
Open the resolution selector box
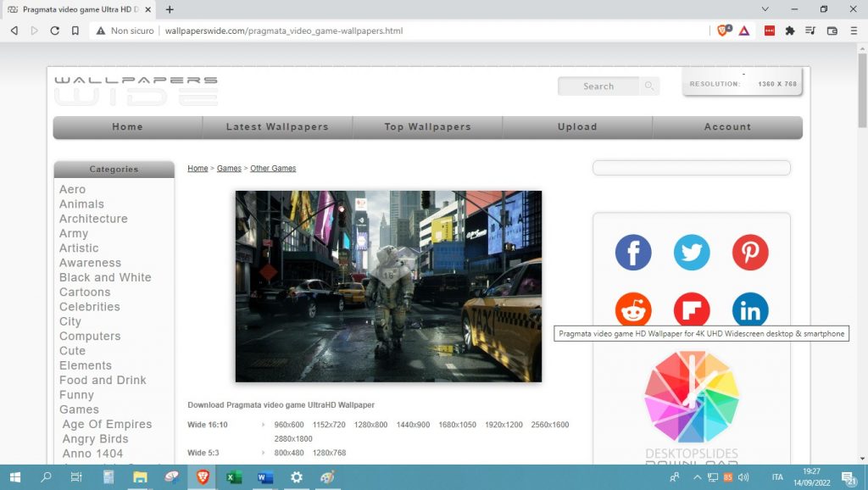point(742,82)
